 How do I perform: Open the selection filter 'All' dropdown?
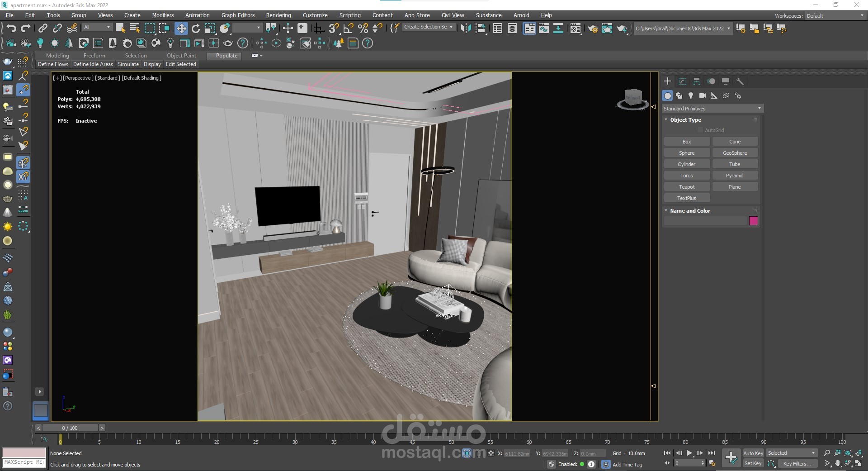tap(97, 28)
